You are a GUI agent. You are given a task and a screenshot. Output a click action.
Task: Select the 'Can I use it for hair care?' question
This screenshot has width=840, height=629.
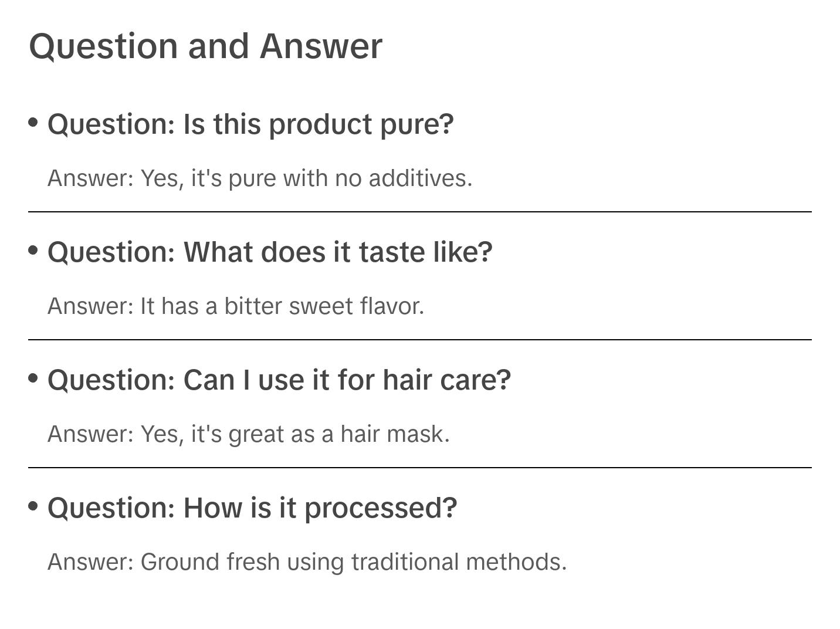coord(279,380)
